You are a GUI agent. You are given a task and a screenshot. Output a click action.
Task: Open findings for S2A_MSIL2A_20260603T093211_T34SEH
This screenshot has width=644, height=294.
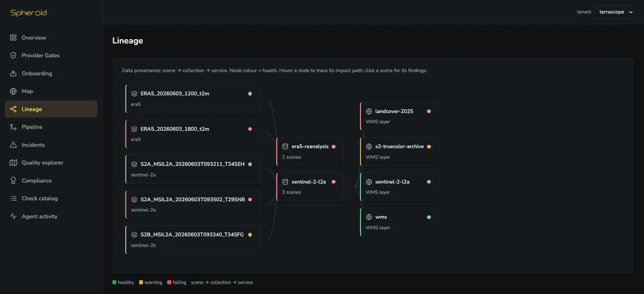coord(192,169)
